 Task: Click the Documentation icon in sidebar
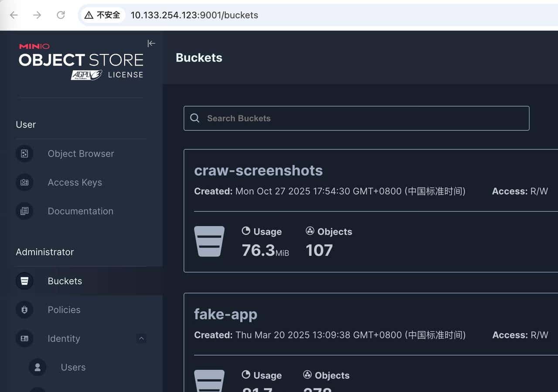(x=24, y=211)
